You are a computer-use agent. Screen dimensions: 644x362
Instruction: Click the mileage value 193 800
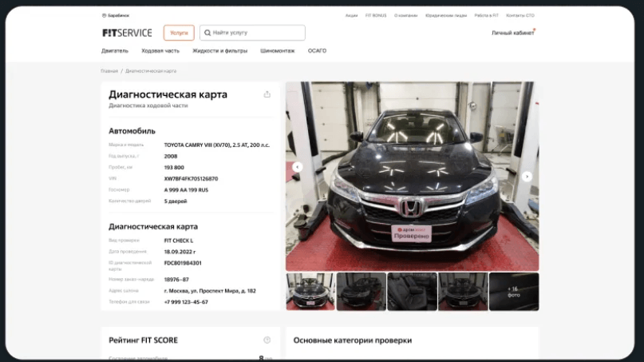click(x=174, y=168)
